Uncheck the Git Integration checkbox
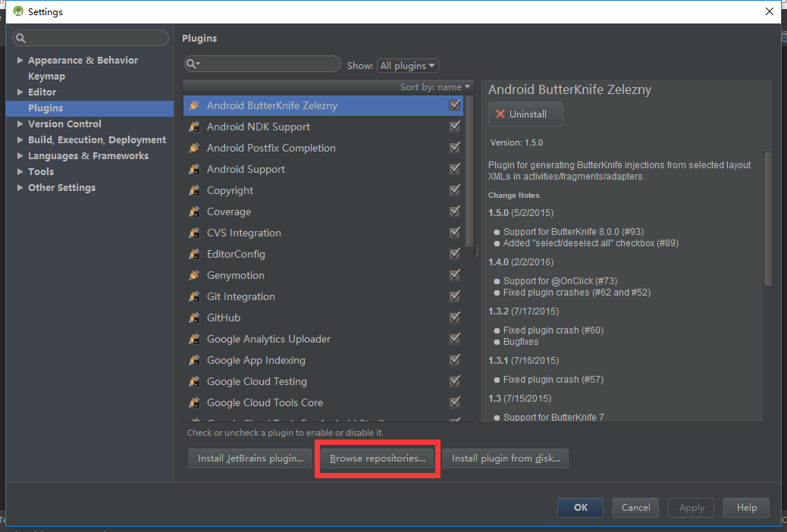 455,296
